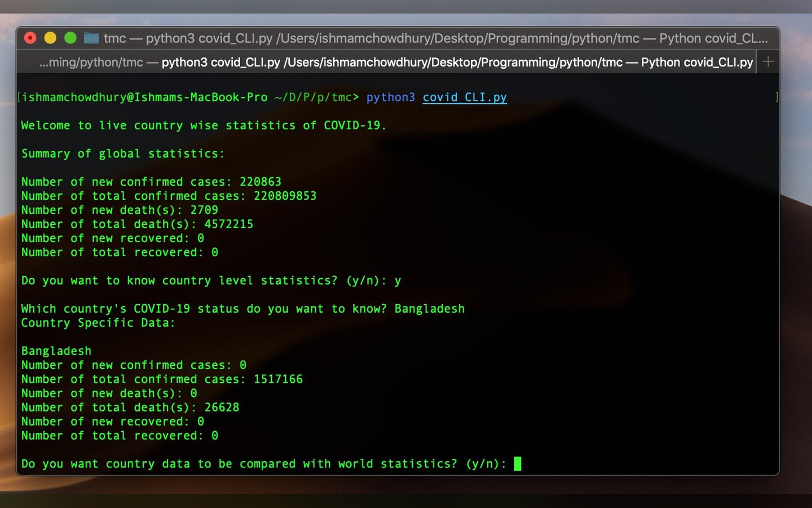Click the red close window button
Screen dimensions: 812x508
coord(30,38)
